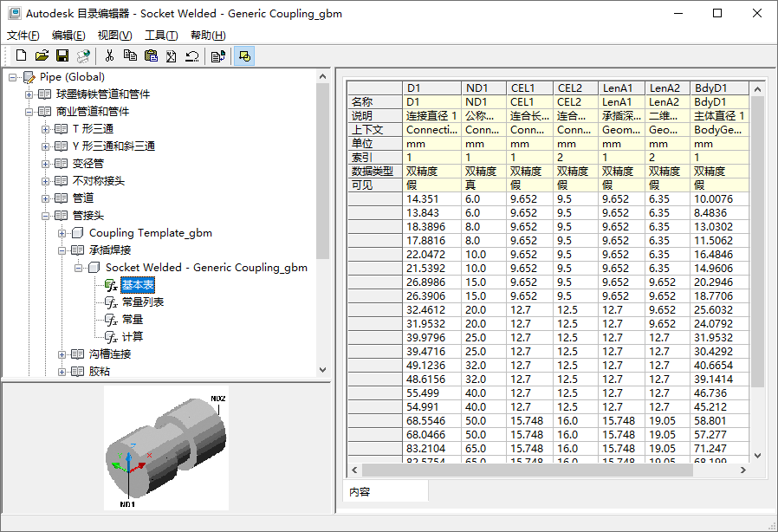Collapse Socket Welded - Generic Coupling_gbm node
The image size is (778, 532).
78,268
